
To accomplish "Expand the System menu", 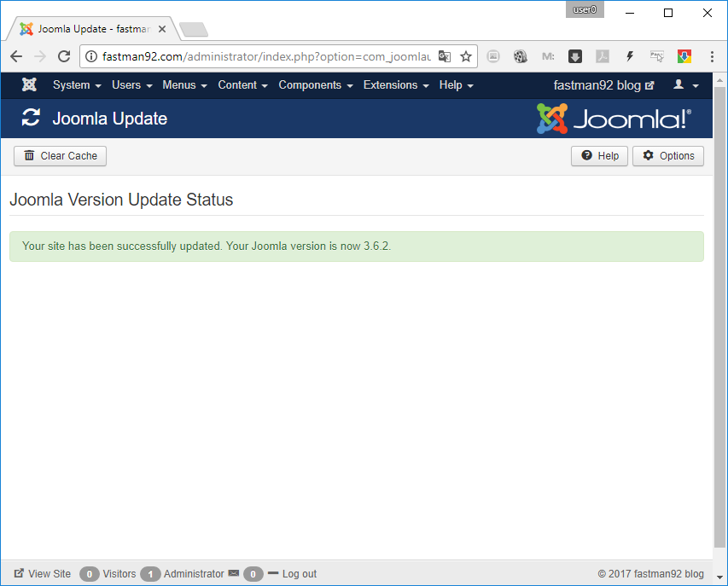I will coord(77,85).
